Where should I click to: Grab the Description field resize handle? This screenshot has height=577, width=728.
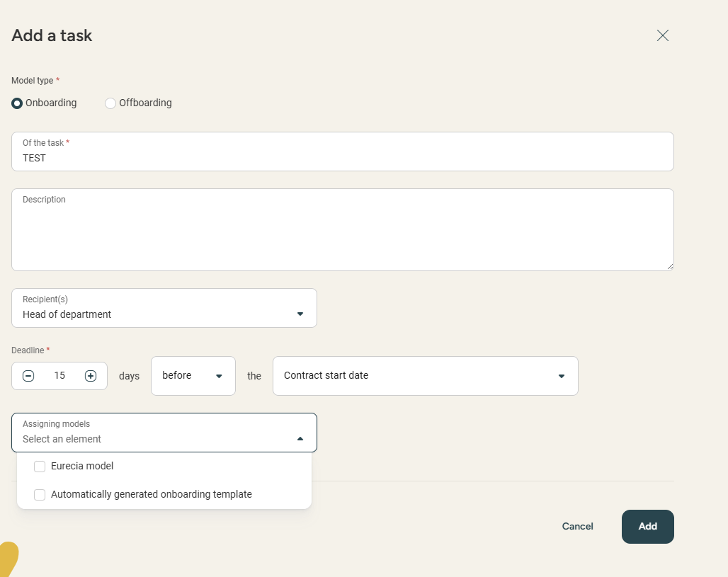[x=669, y=266]
